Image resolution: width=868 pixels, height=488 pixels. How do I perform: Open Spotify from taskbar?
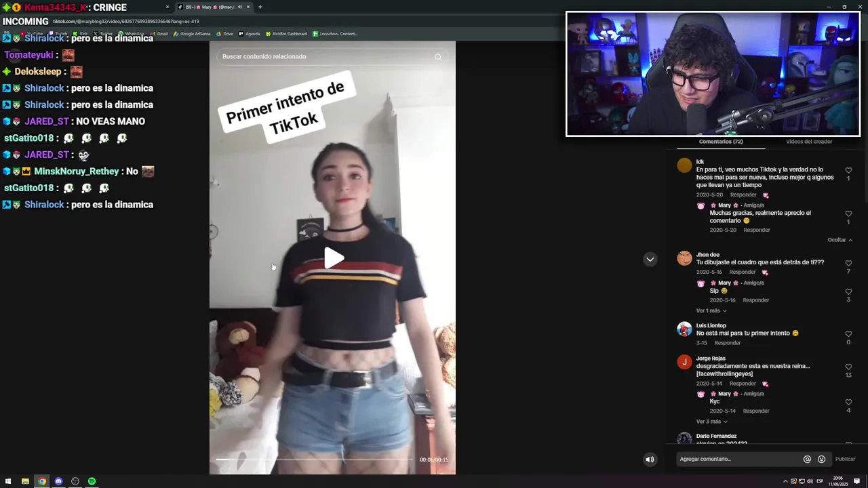pyautogui.click(x=92, y=481)
